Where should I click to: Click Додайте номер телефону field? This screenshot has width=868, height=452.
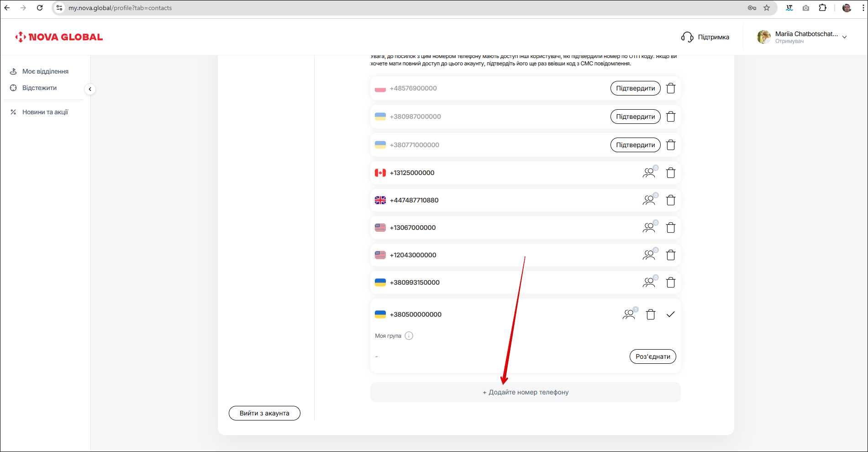[x=525, y=392]
